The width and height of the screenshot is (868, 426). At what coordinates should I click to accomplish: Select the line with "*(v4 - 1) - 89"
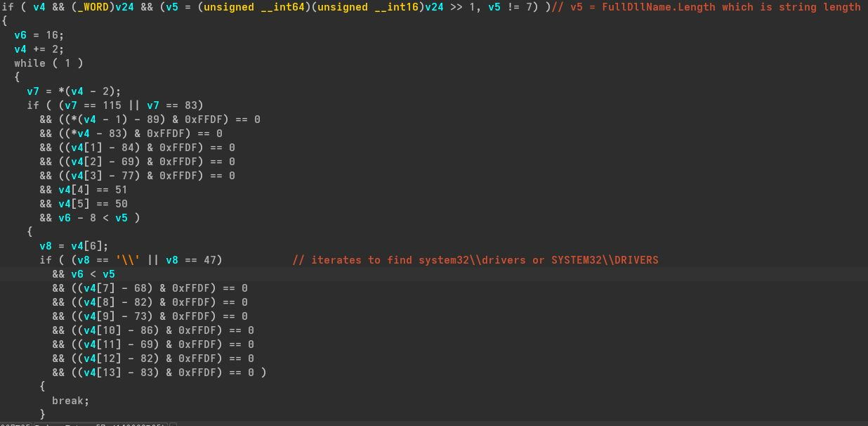click(150, 120)
